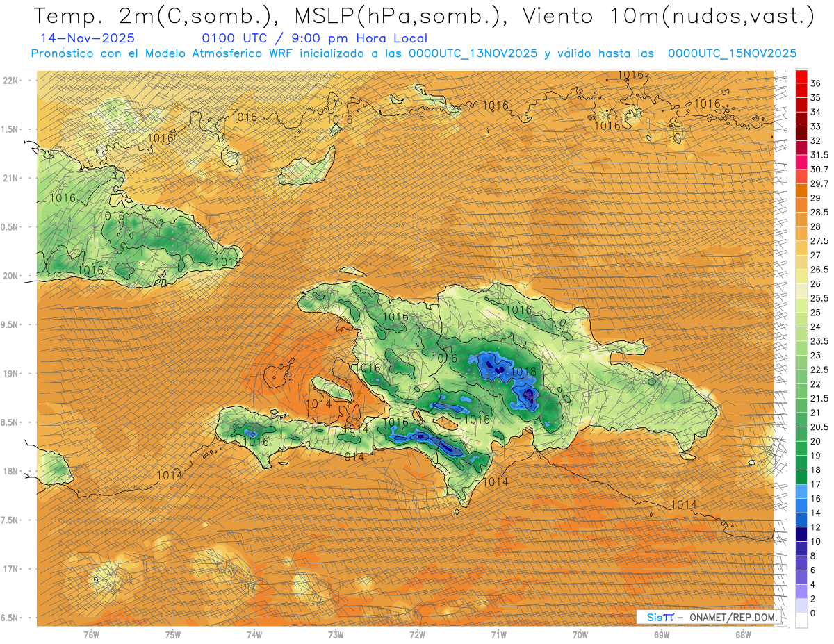Click the '70W' longitude label
Image resolution: width=834 pixels, height=644 pixels.
pyautogui.click(x=580, y=634)
